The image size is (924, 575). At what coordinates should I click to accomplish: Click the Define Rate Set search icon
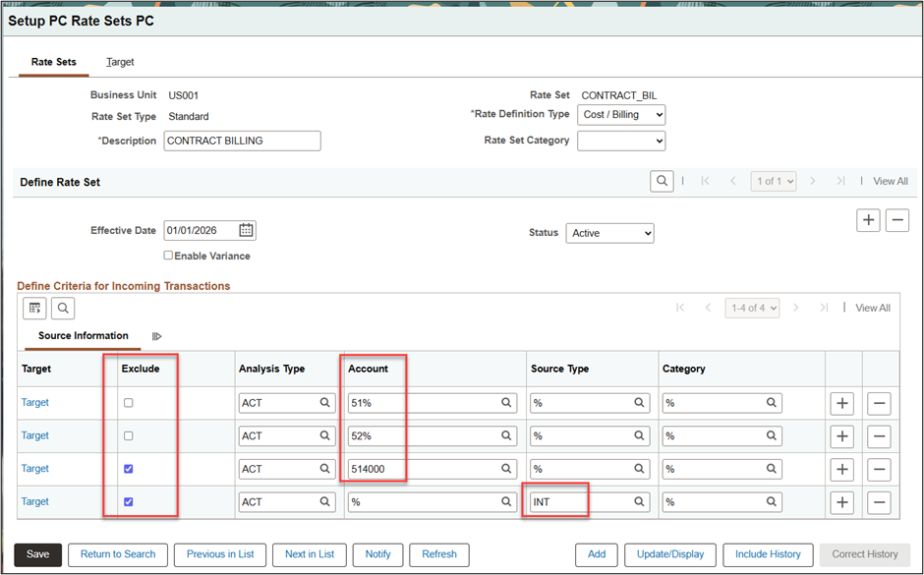coord(663,181)
